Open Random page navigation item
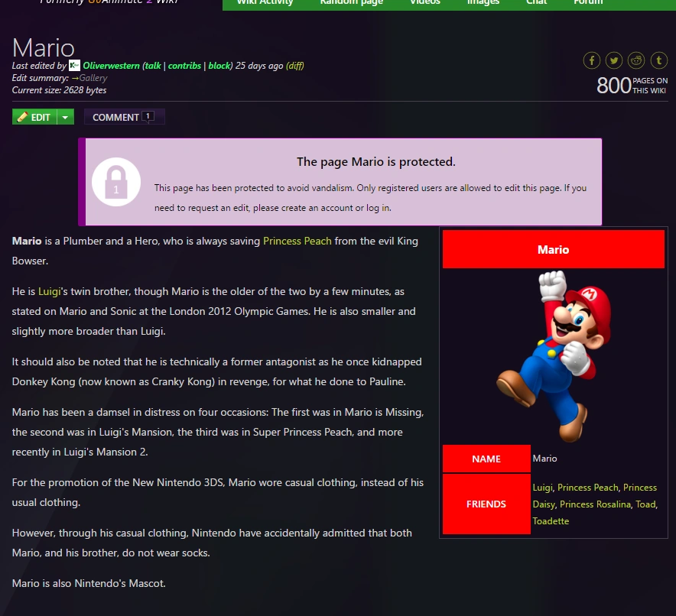This screenshot has height=616, width=676. click(351, 2)
